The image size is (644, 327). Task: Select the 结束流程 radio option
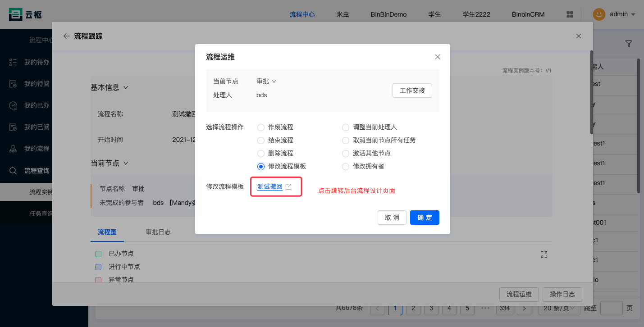coord(261,141)
